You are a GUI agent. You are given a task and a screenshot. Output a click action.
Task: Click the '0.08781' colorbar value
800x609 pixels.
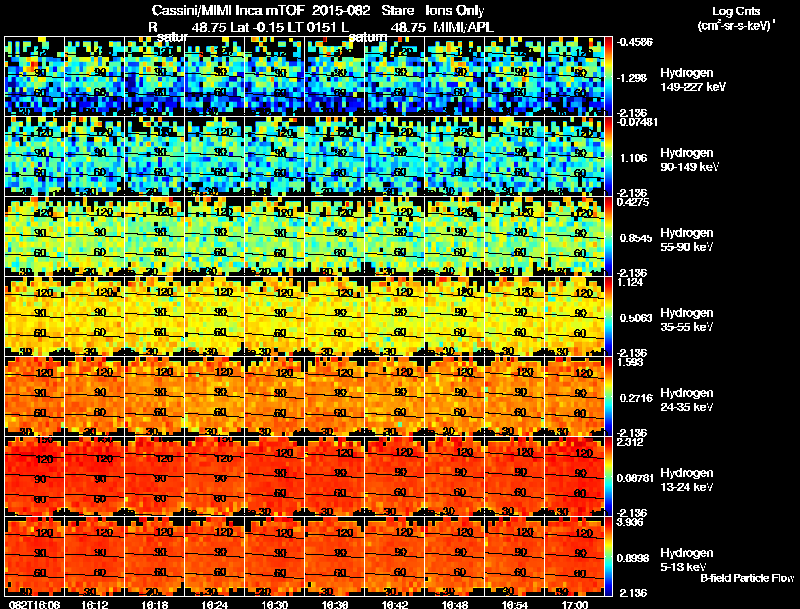coord(635,478)
